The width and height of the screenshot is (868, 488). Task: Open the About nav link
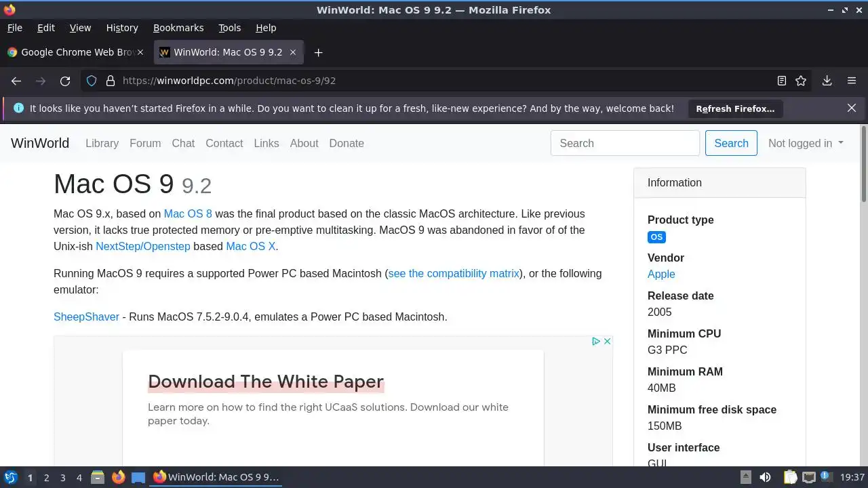pos(304,143)
